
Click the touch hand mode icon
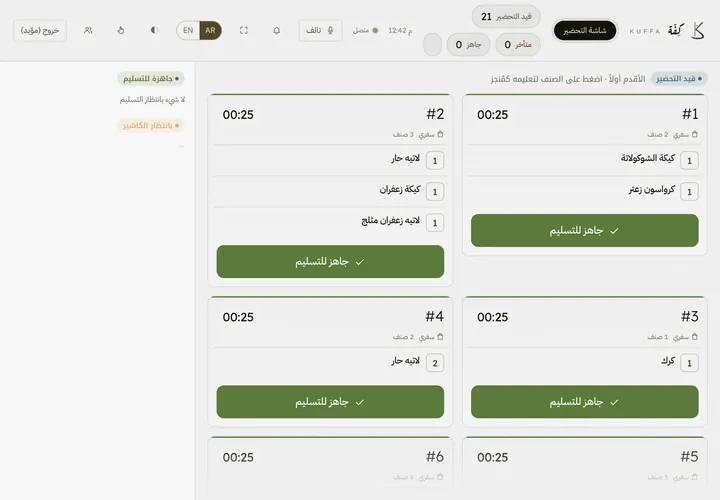(121, 30)
